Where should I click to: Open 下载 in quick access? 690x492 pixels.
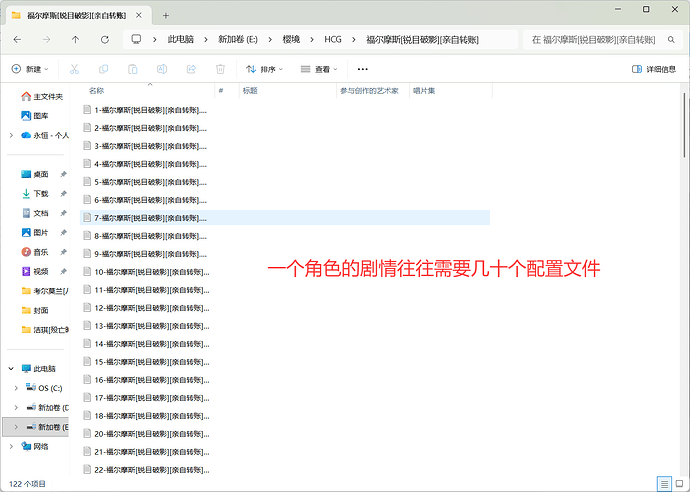[x=35, y=194]
